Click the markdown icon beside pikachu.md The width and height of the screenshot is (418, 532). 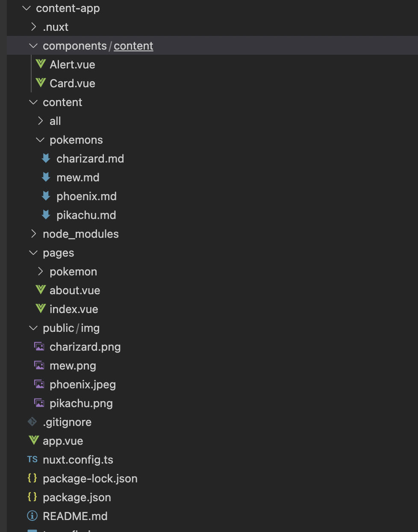pyautogui.click(x=46, y=215)
